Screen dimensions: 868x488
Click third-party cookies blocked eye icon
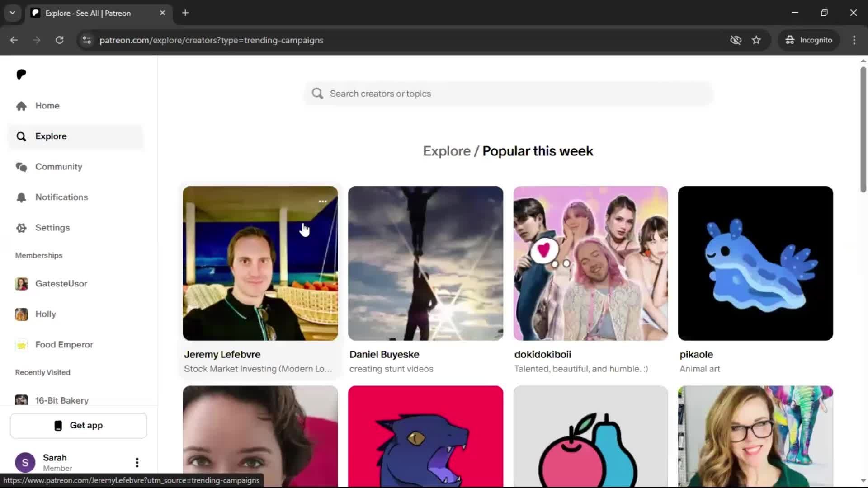[x=736, y=40]
